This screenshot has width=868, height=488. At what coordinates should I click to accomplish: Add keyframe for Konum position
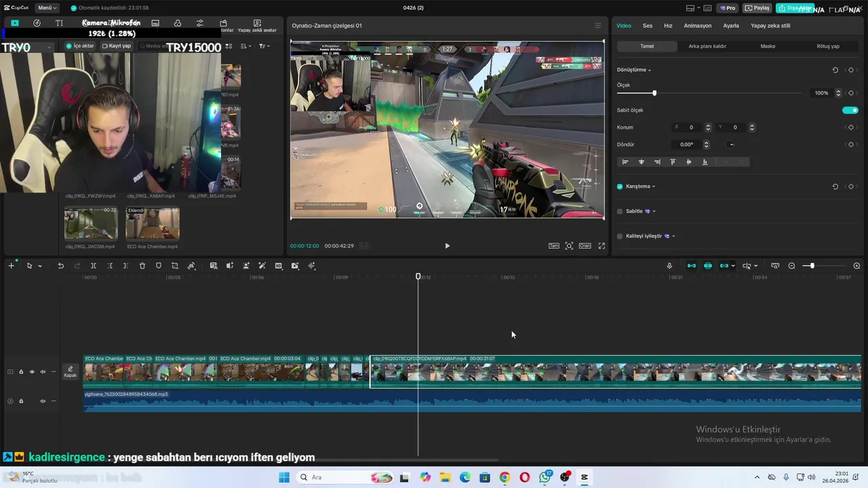(x=851, y=127)
